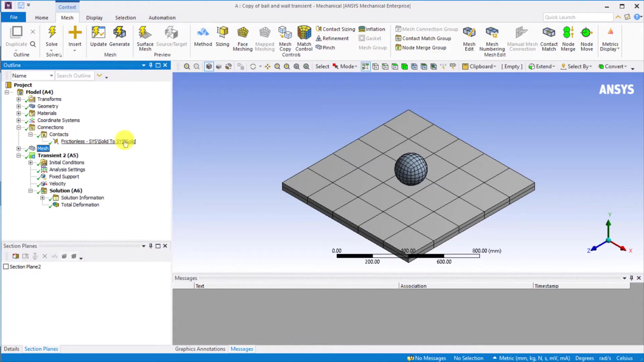Toggle Section Plane2 checkbox
The height and width of the screenshot is (362, 644).
coord(6,266)
